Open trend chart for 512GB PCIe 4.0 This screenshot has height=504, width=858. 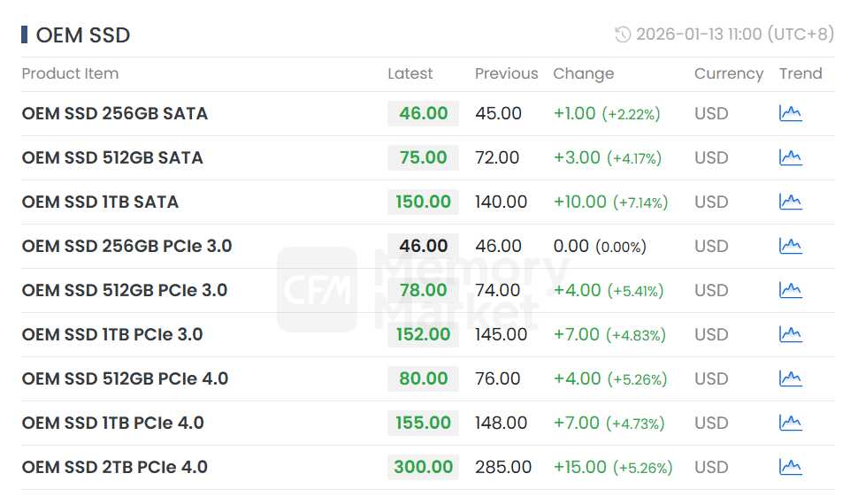point(790,378)
